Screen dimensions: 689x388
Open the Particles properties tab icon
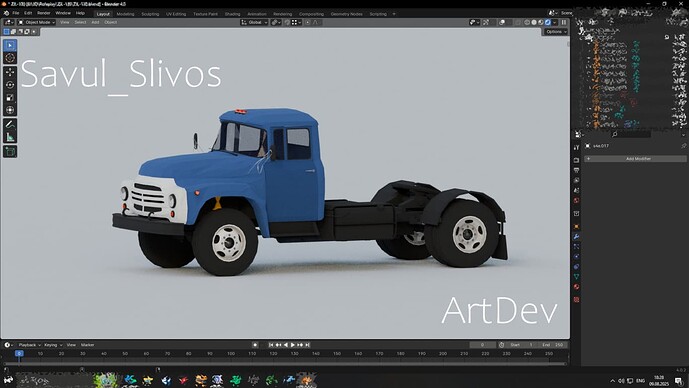click(577, 247)
